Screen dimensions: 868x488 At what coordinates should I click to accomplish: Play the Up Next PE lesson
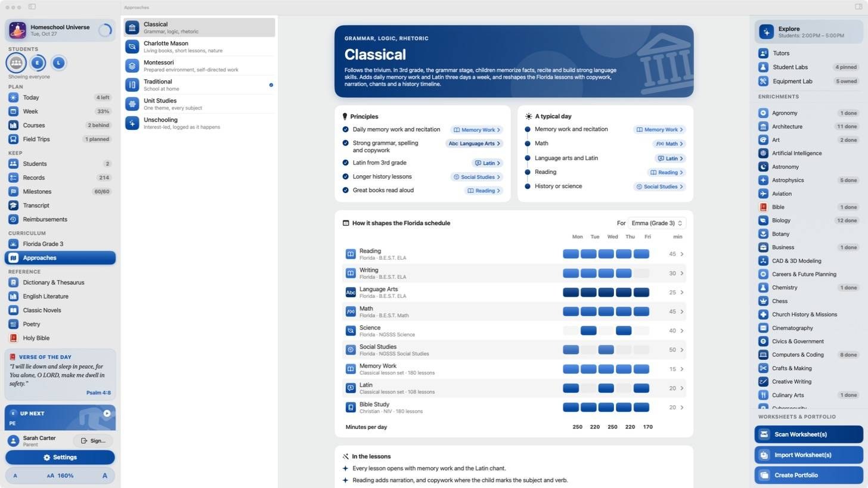107,413
